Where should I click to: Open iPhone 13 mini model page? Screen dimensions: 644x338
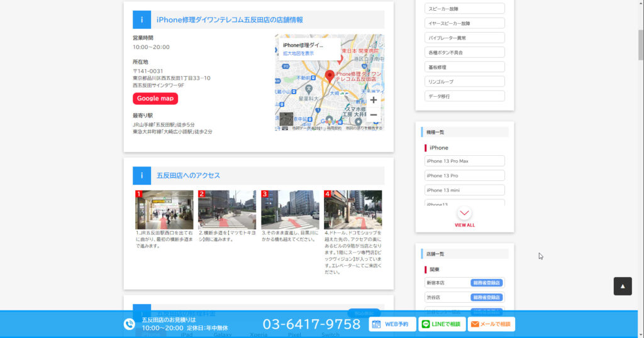[x=465, y=190]
